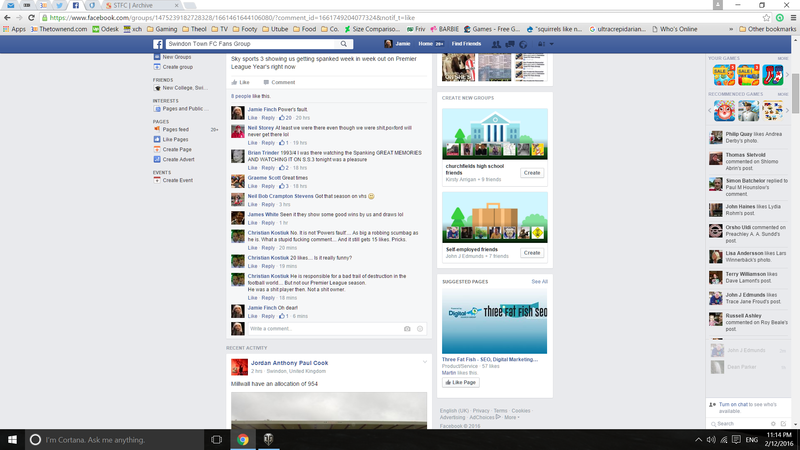Click Home in Facebook top bar
The width and height of the screenshot is (800, 450).
point(426,44)
